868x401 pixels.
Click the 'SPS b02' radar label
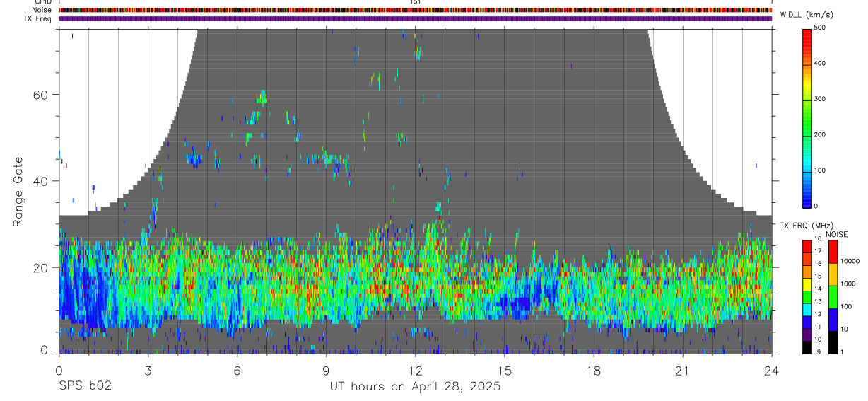(85, 387)
